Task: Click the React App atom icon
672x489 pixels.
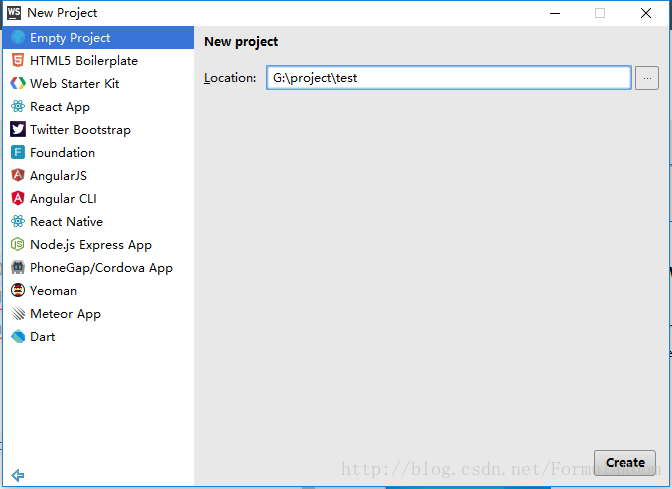Action: 18,106
